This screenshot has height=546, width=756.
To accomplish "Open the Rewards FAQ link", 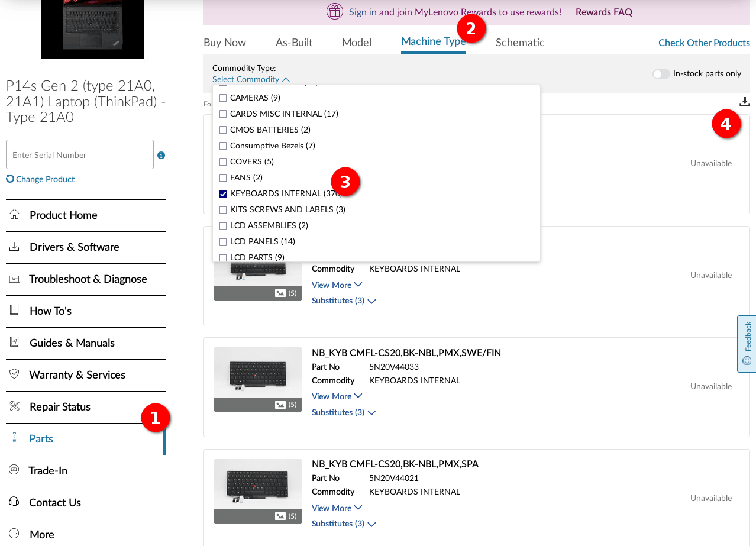I will 604,12.
